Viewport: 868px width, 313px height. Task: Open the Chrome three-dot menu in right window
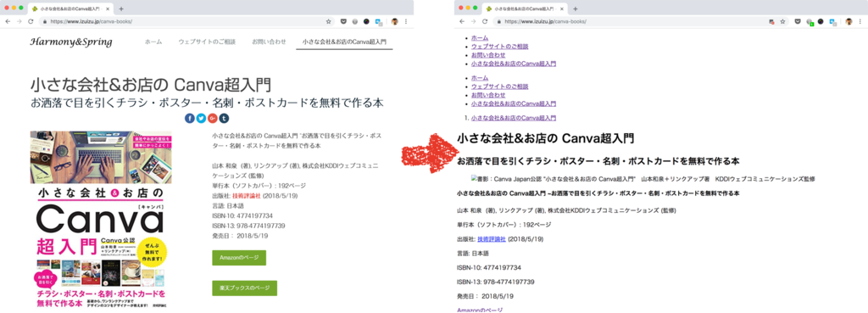(x=860, y=21)
